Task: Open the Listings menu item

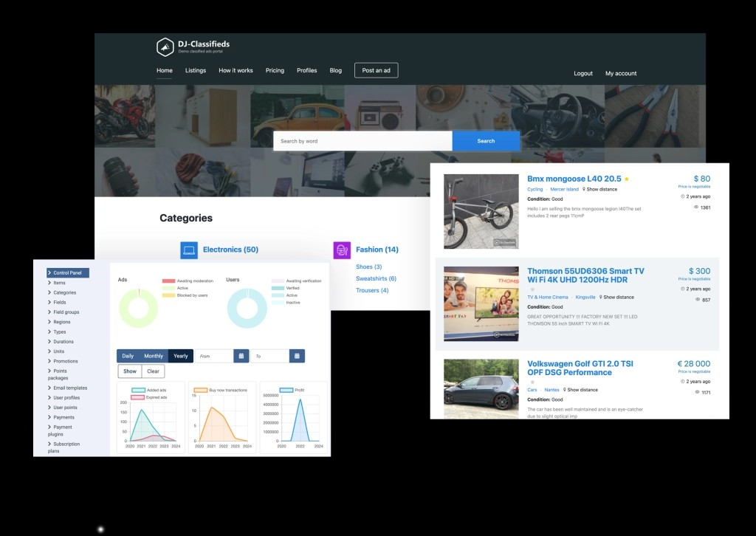Action: (196, 71)
